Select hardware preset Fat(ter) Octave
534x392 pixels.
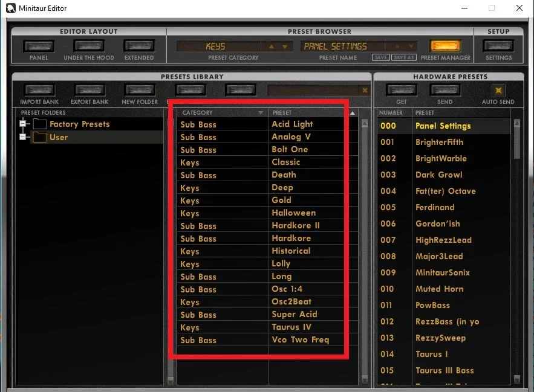click(446, 191)
